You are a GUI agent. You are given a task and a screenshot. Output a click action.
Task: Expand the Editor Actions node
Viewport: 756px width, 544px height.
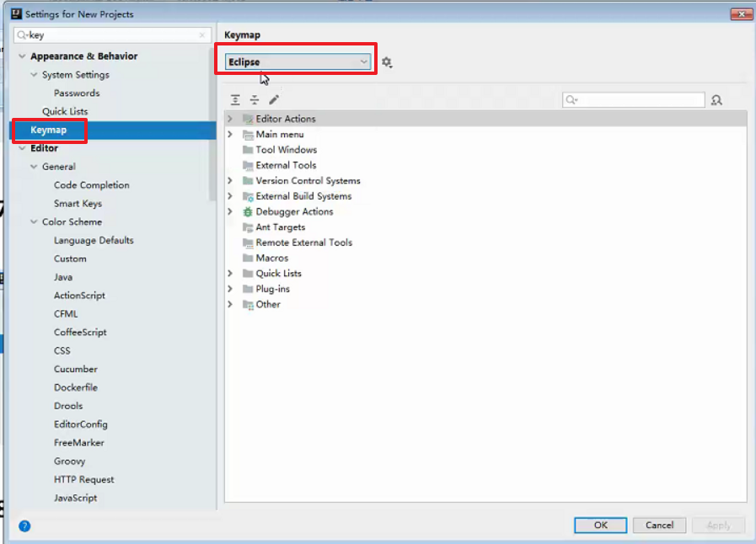(230, 119)
